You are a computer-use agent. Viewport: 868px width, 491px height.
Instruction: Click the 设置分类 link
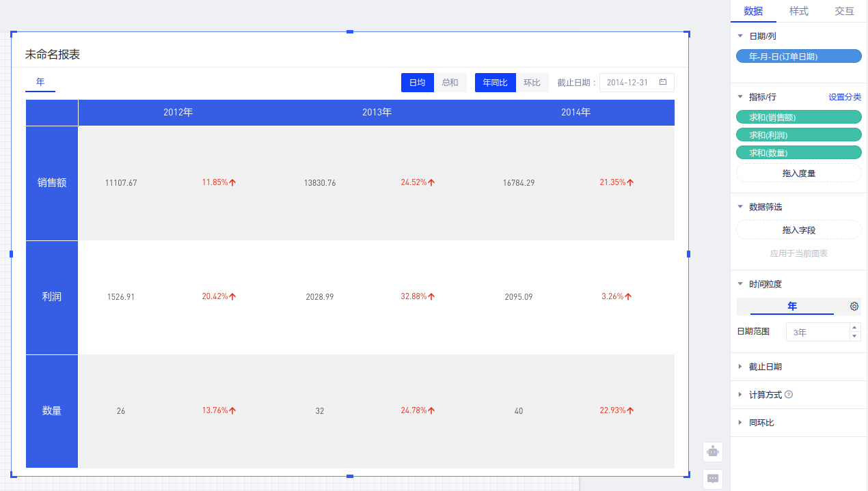(845, 97)
